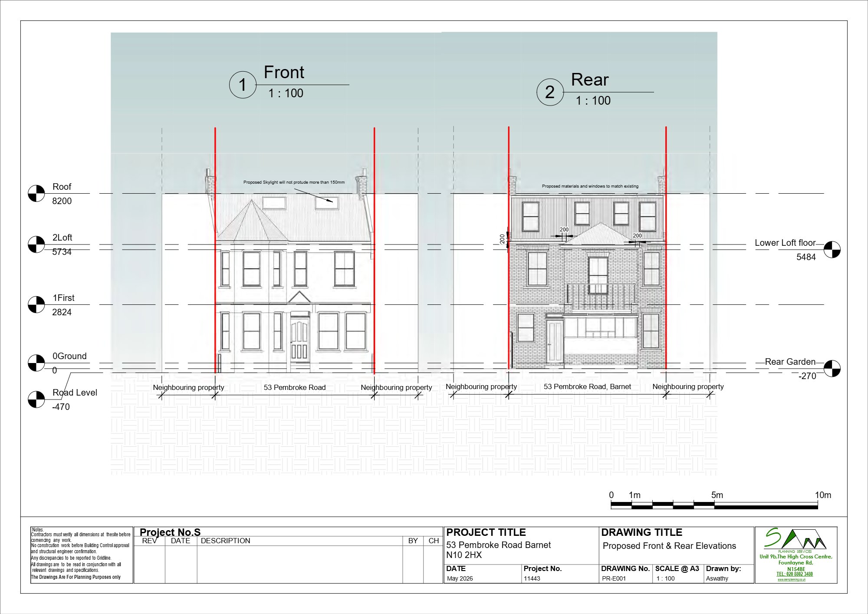868x614 pixels.
Task: Select the 2Loft level marker symbol
Action: pyautogui.click(x=36, y=244)
